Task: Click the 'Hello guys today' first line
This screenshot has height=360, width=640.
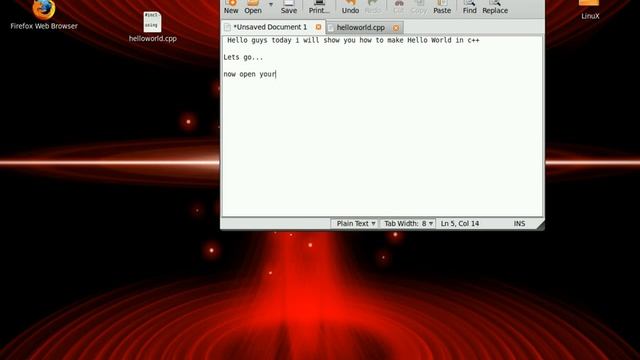Action: (353, 40)
